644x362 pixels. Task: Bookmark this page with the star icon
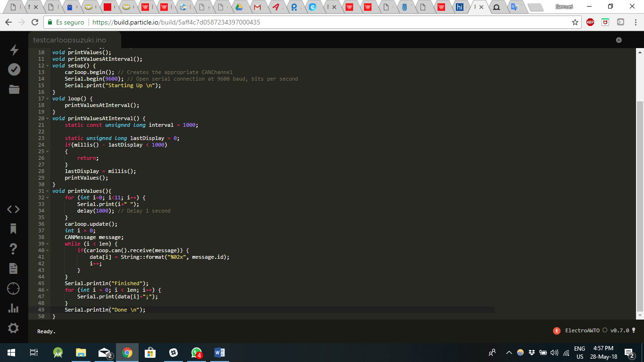[575, 22]
